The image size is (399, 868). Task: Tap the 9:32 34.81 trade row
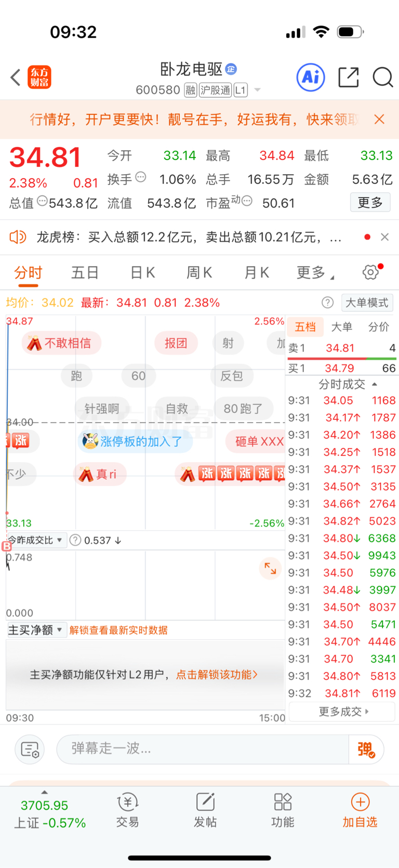[x=342, y=693]
